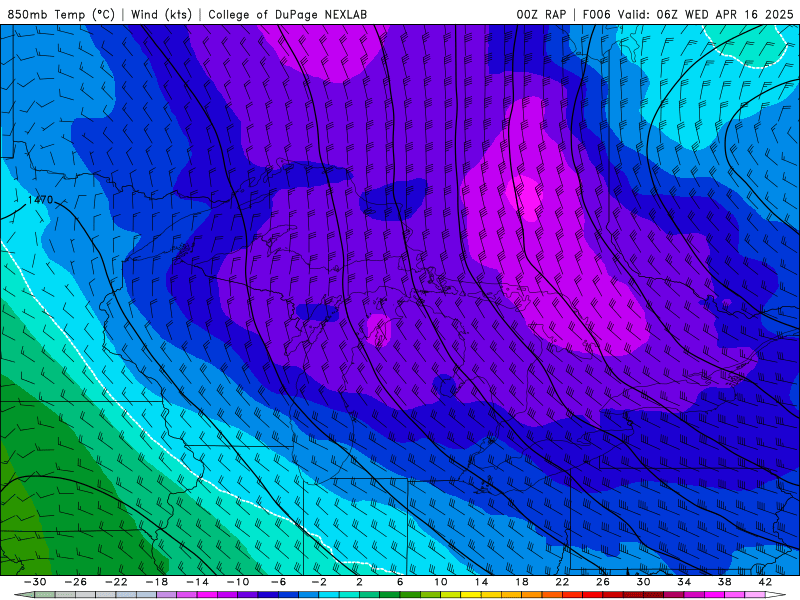
Task: Click the 'F006 Valid: 06Z WED APR 16 2025' text
Action: (688, 14)
